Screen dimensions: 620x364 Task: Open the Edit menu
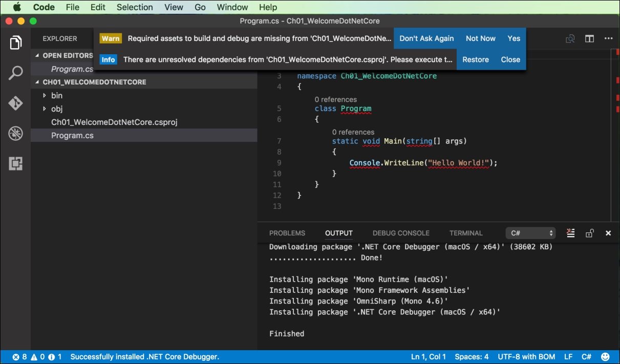(98, 7)
